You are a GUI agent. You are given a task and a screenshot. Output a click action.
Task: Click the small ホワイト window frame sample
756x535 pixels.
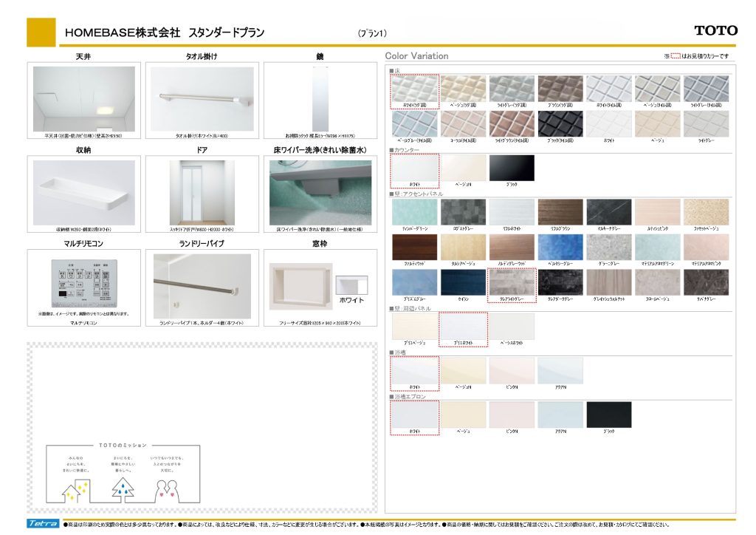point(351,287)
